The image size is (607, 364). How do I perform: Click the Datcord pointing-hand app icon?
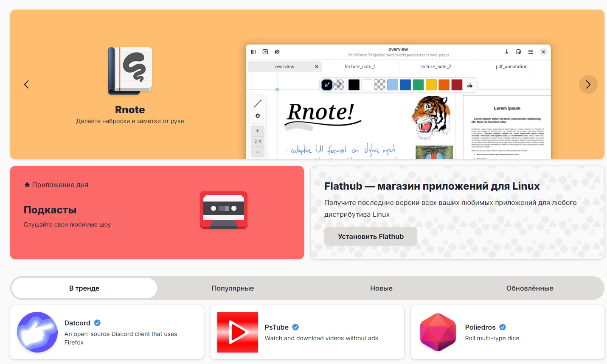[x=37, y=332]
